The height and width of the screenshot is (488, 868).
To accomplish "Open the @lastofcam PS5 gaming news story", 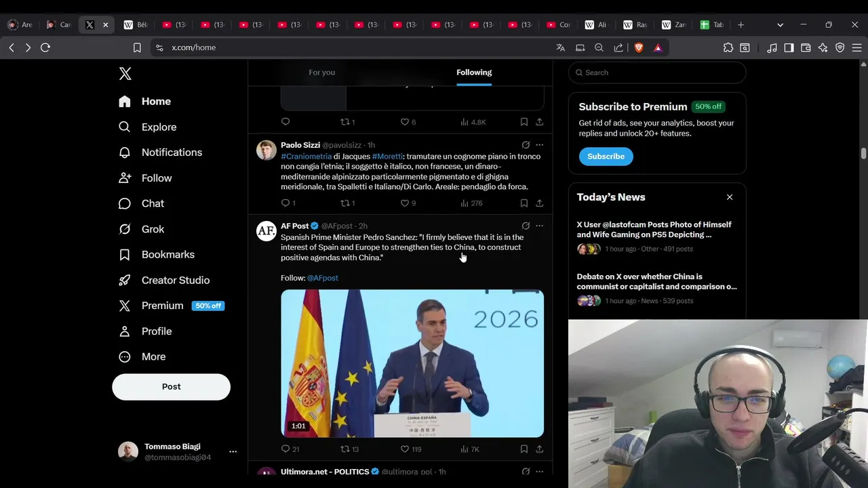I will click(x=656, y=237).
